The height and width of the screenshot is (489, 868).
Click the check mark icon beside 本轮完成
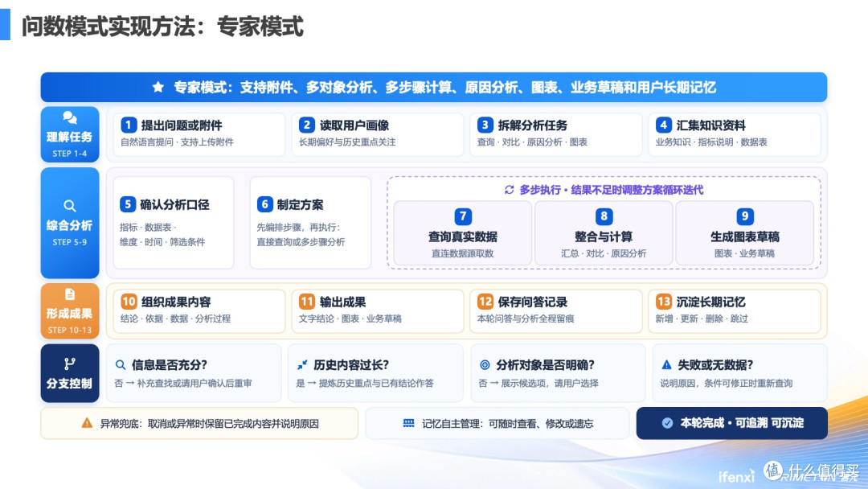(x=668, y=423)
